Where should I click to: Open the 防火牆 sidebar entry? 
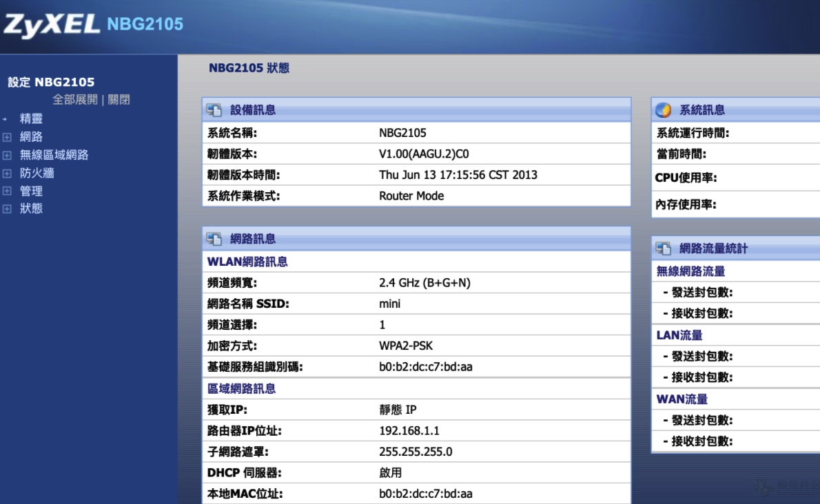coord(37,173)
